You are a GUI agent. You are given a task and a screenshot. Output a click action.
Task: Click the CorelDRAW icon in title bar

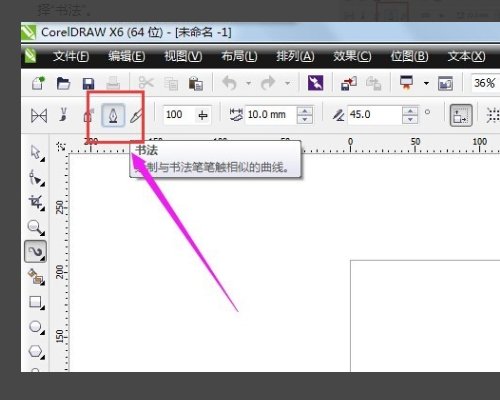tap(29, 32)
